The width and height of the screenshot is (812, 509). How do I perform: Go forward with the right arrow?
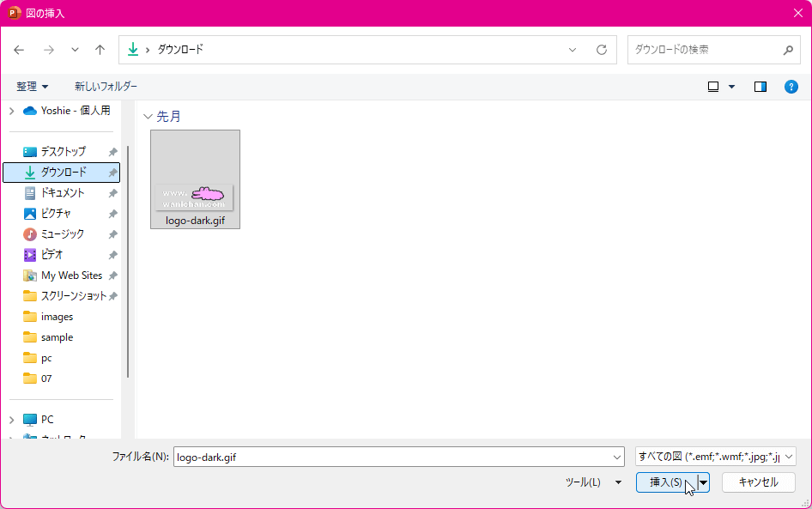[x=49, y=50]
